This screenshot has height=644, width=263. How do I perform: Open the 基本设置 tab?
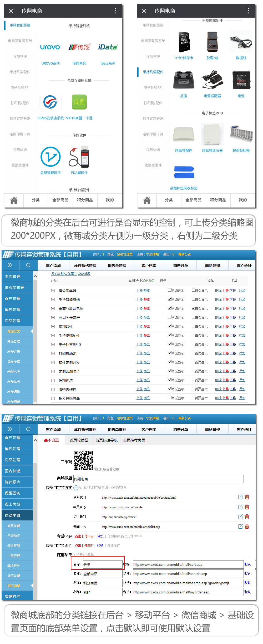[51, 440]
